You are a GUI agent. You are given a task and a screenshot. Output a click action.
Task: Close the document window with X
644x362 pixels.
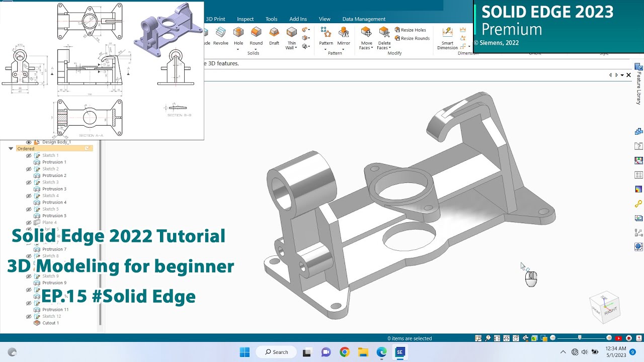coord(628,75)
